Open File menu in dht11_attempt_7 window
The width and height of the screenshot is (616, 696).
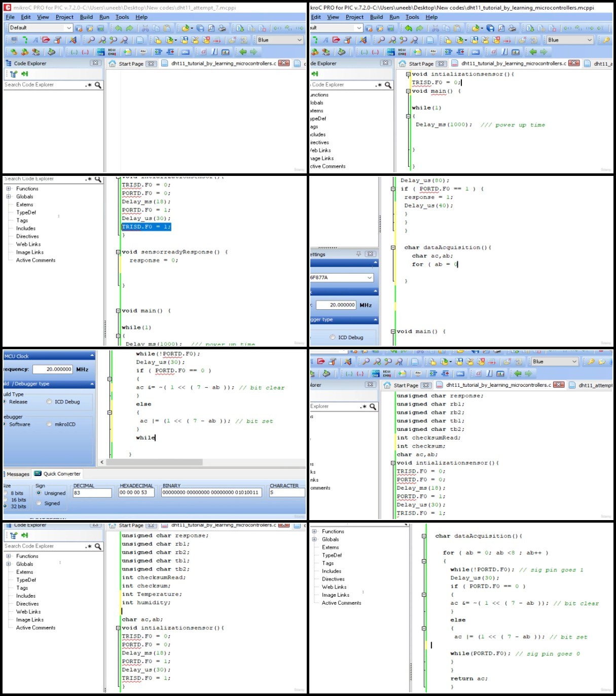10,17
